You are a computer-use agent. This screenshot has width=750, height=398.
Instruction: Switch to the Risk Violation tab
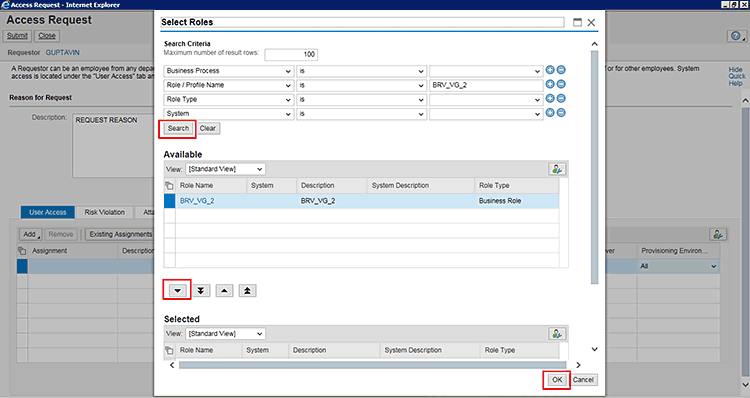[x=104, y=212]
